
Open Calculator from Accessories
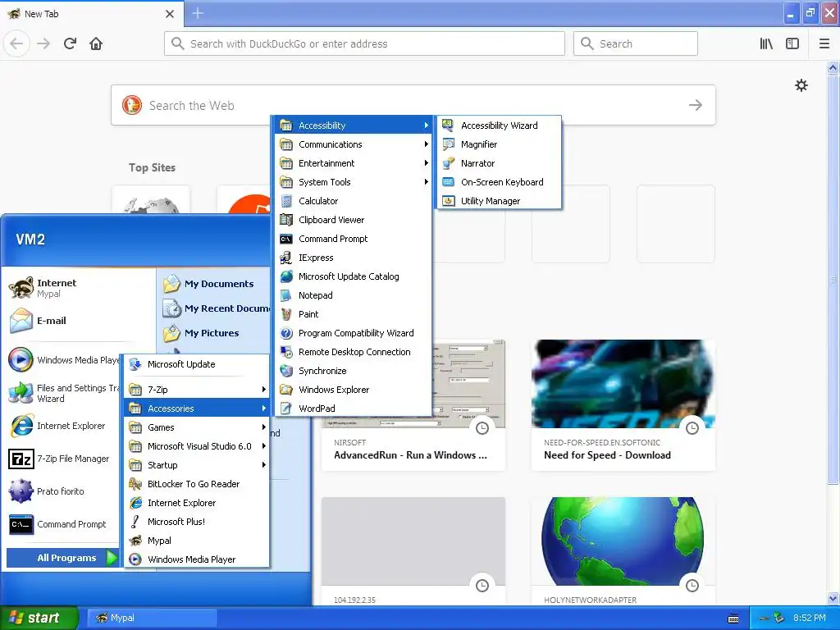[x=354, y=201]
